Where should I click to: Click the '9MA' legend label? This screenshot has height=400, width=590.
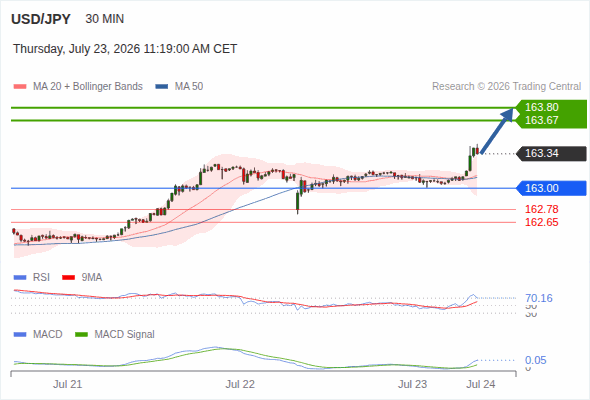92,278
